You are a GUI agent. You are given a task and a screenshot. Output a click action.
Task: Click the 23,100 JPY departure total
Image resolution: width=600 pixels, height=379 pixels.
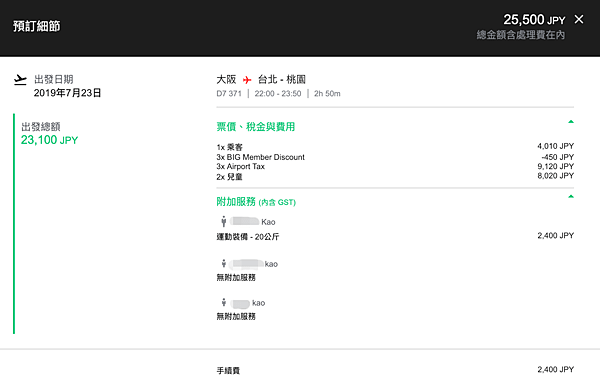pyautogui.click(x=49, y=140)
